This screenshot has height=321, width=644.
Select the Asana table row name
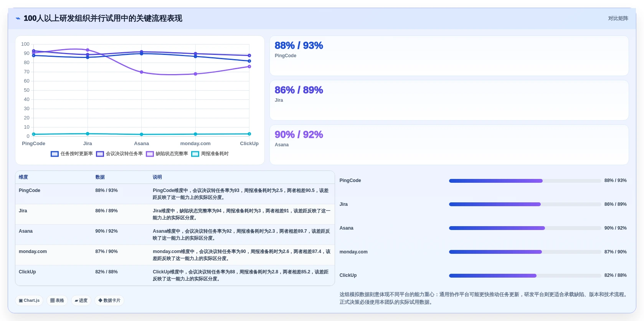pos(26,231)
